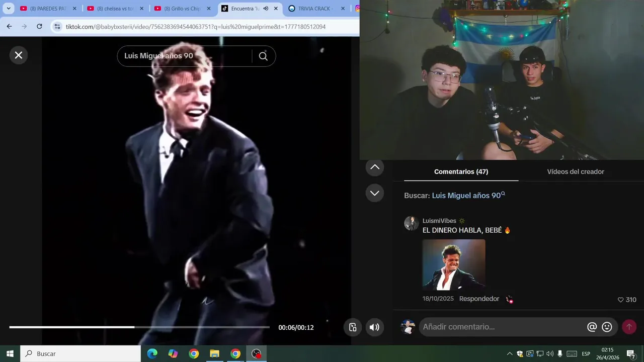The width and height of the screenshot is (644, 362).
Task: Open Windows Security tray icon
Action: [520, 353]
